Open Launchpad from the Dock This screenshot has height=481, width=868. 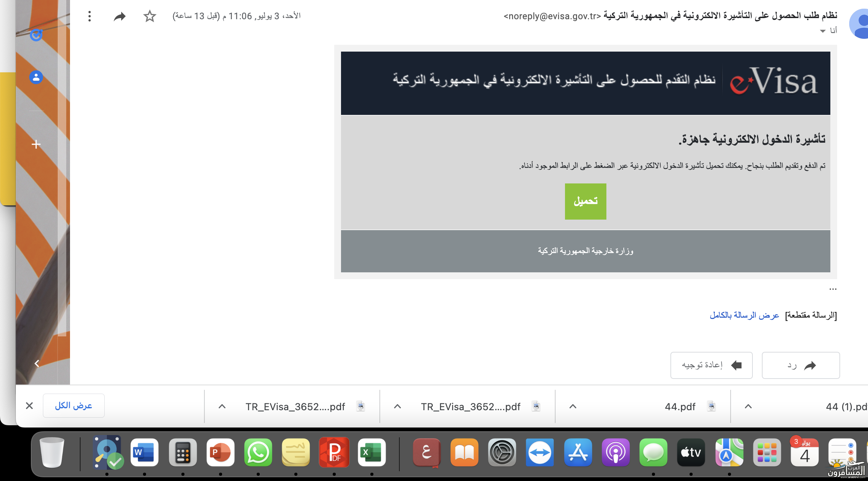[767, 452]
